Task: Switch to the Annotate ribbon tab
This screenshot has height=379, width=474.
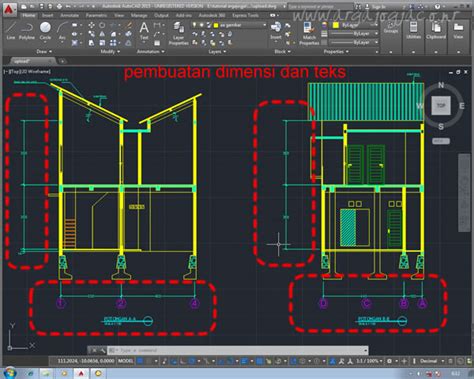Action: pyautogui.click(x=69, y=15)
